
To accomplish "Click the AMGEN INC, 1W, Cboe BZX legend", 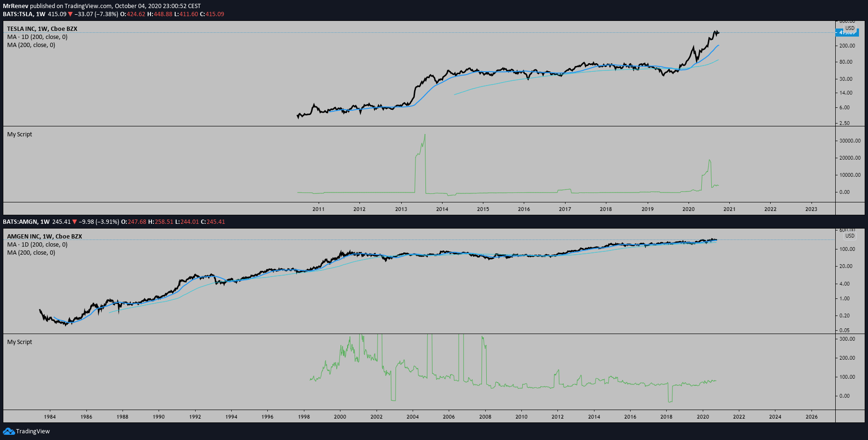I will (45, 237).
